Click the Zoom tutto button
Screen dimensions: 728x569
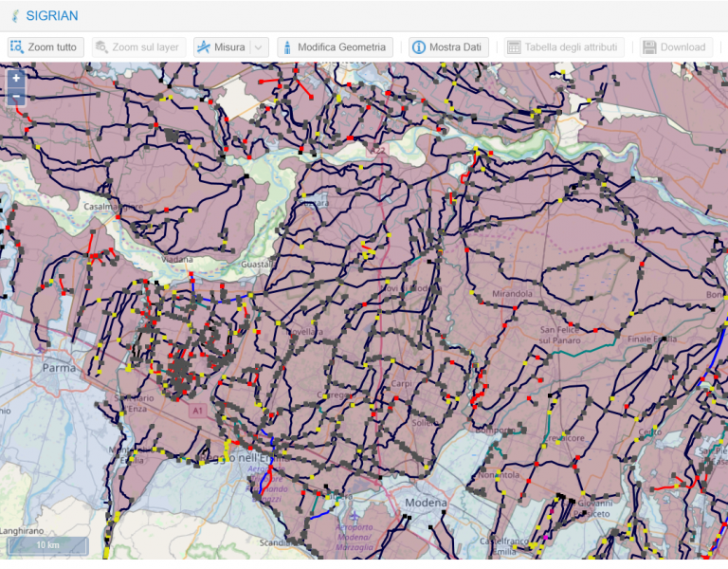45,46
